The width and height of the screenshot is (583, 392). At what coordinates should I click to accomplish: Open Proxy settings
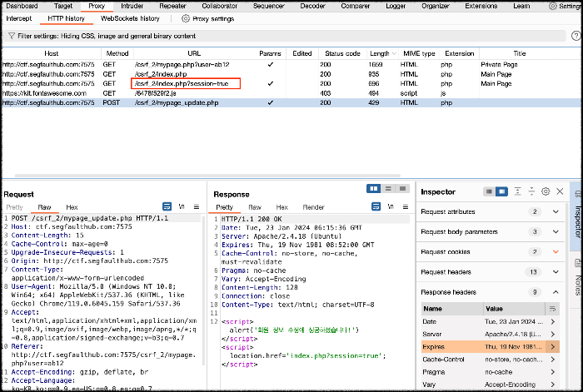point(208,18)
